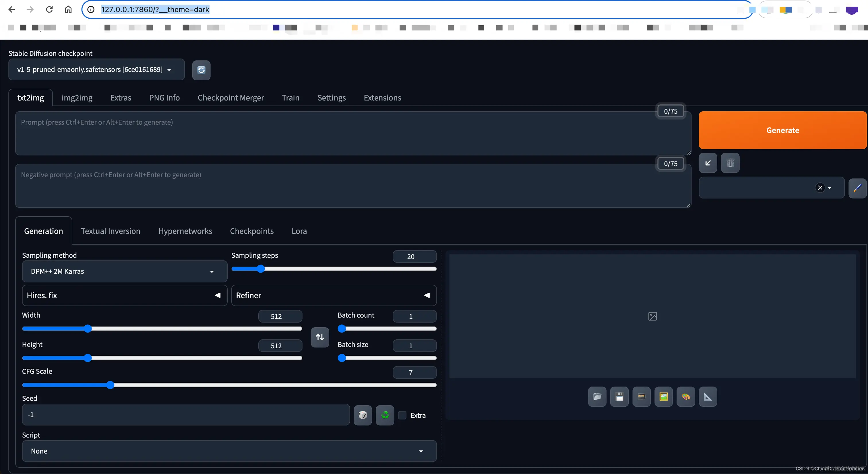Open the Script dropdown
This screenshot has width=868, height=474.
(x=229, y=451)
